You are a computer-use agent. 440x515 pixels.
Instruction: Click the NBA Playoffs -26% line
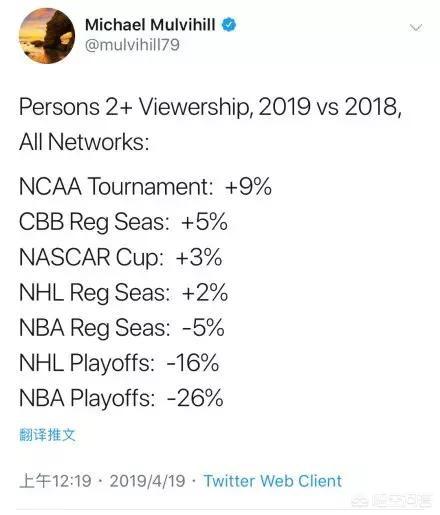pos(121,398)
